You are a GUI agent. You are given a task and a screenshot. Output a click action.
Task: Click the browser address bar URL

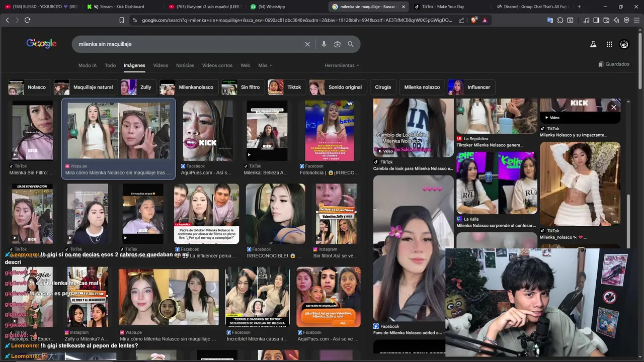[x=297, y=20]
